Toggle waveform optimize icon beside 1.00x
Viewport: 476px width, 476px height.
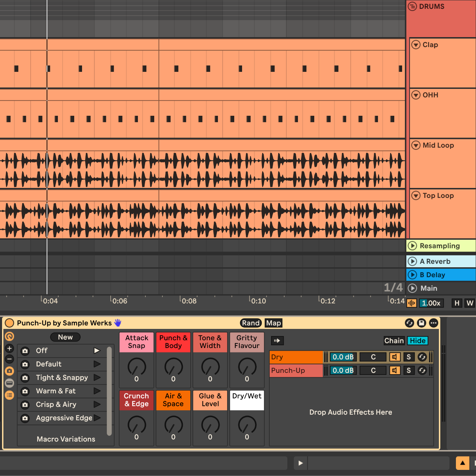coord(412,303)
